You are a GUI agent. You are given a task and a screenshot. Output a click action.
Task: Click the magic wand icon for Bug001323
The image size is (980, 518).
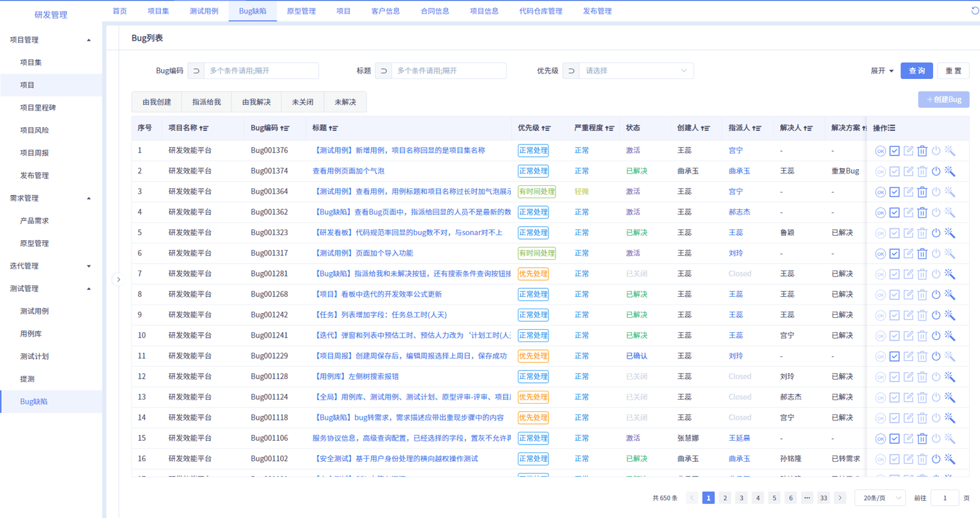coord(950,233)
